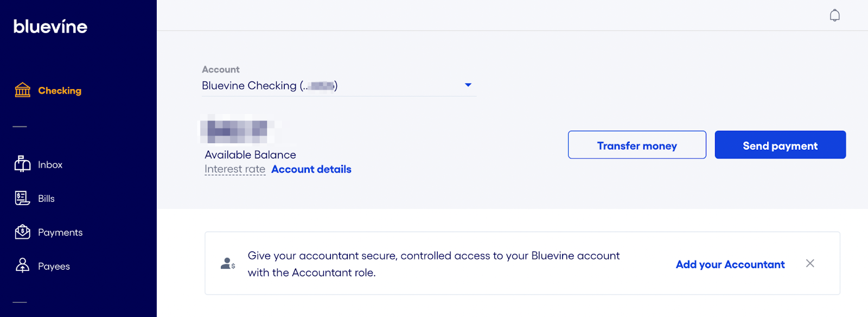Open notifications bell
Screen dimensions: 868x317
(x=834, y=15)
